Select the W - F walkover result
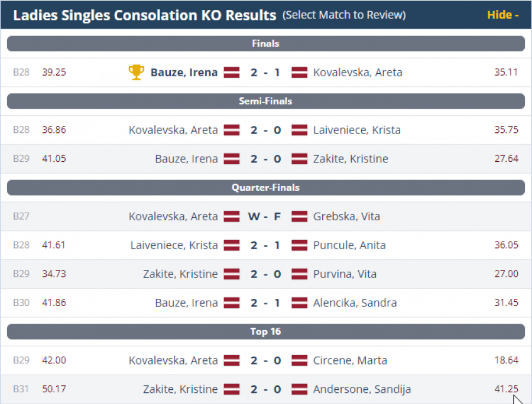Viewport: 532px width, 404px height. pos(265,216)
